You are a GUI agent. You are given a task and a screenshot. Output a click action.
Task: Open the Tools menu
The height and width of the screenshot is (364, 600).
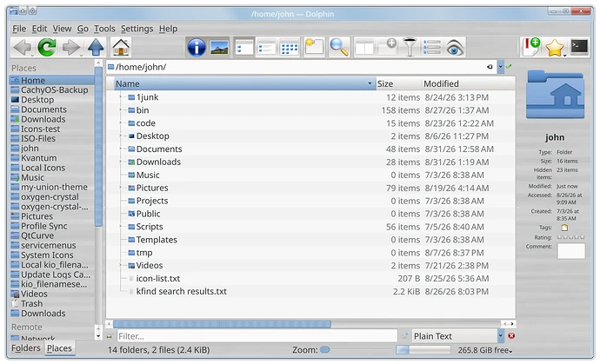104,29
